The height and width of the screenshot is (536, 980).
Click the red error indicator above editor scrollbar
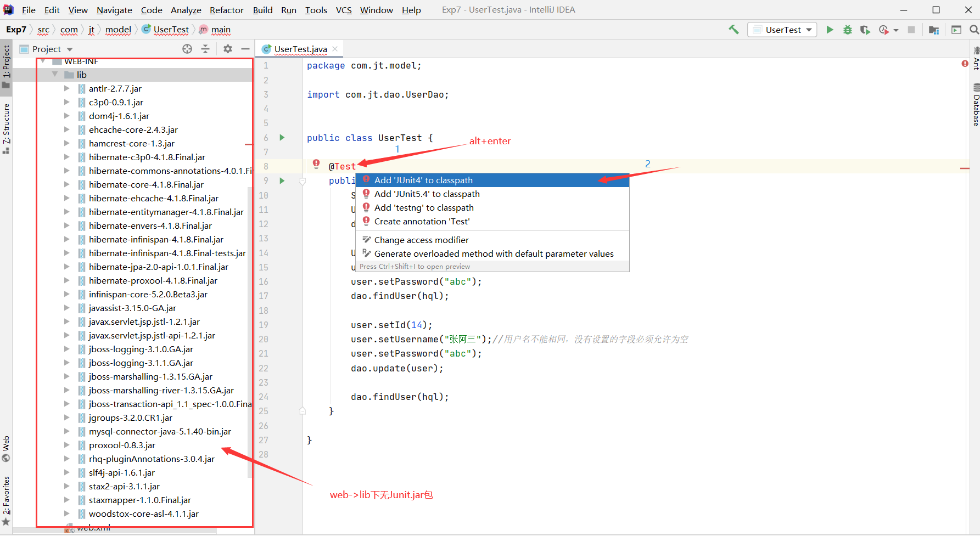coord(965,64)
